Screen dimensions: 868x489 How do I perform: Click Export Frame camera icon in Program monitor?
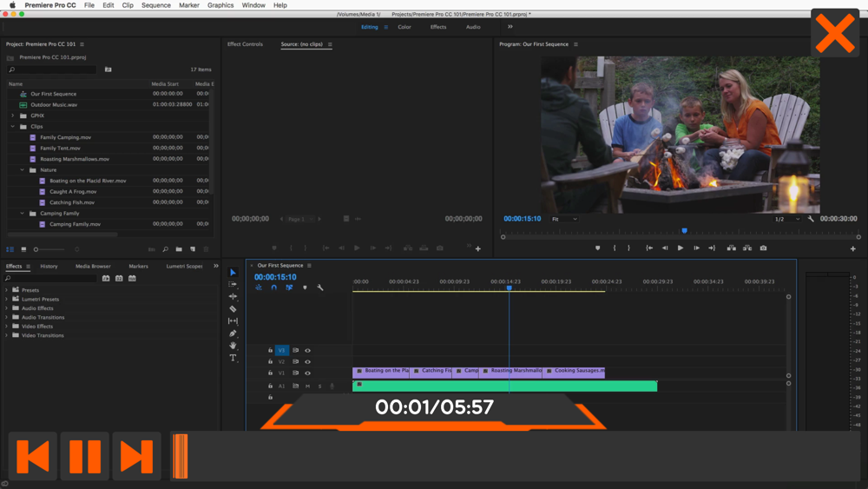click(763, 248)
